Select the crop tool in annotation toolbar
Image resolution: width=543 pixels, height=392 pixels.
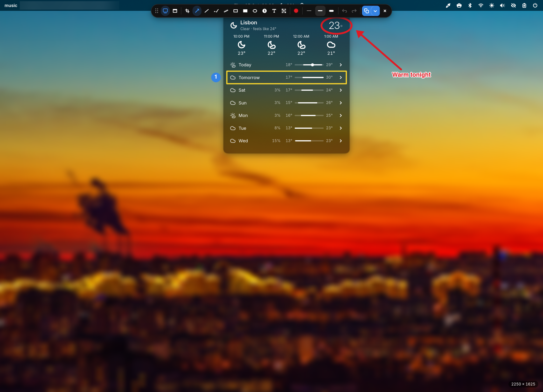(187, 11)
